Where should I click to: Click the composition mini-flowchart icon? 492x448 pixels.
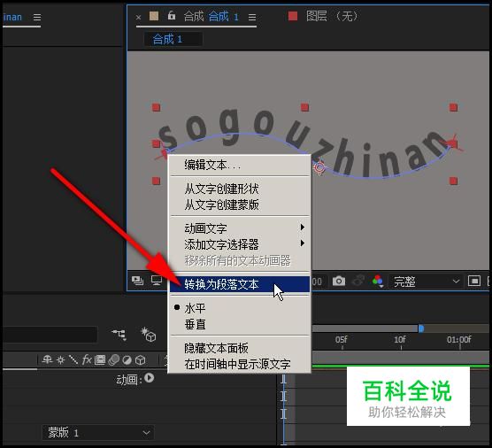119,335
